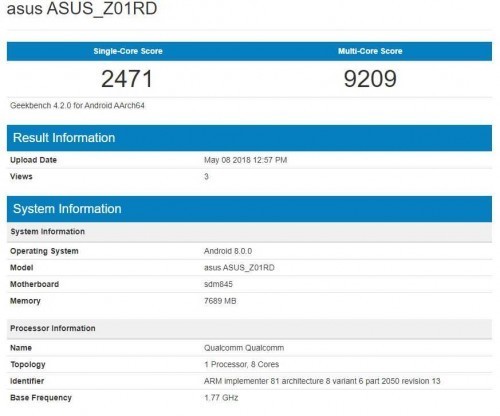The image size is (500, 416).
Task: Select the multi-core score value 9209
Action: click(370, 79)
